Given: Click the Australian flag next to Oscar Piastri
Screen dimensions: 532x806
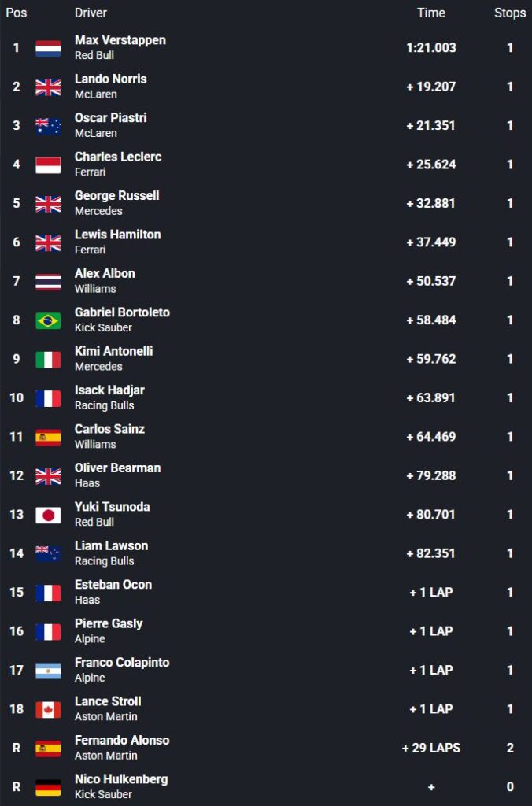Looking at the screenshot, I should coord(48,126).
